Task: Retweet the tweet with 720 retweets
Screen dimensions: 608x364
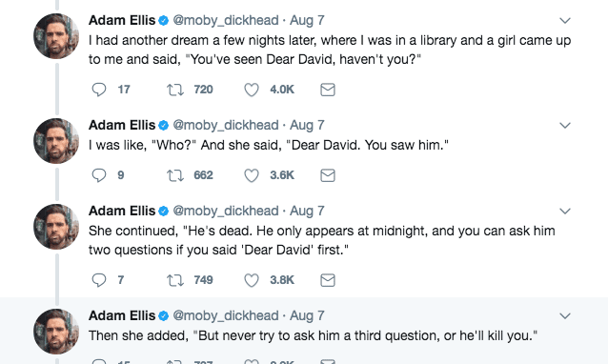Action: 175,90
